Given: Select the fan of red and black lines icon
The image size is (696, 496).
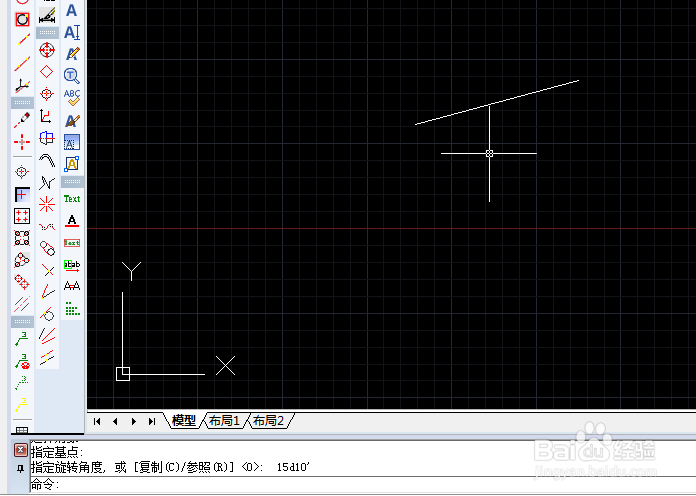Looking at the screenshot, I should click(47, 336).
